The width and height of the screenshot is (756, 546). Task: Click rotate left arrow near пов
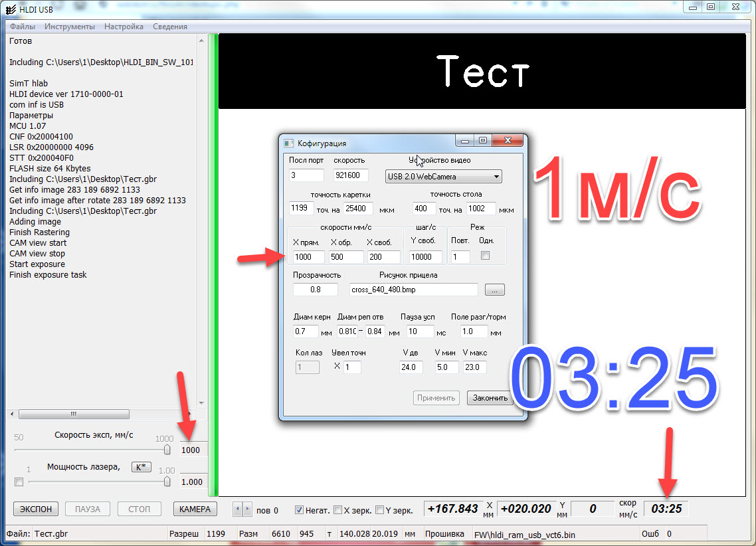coord(238,509)
